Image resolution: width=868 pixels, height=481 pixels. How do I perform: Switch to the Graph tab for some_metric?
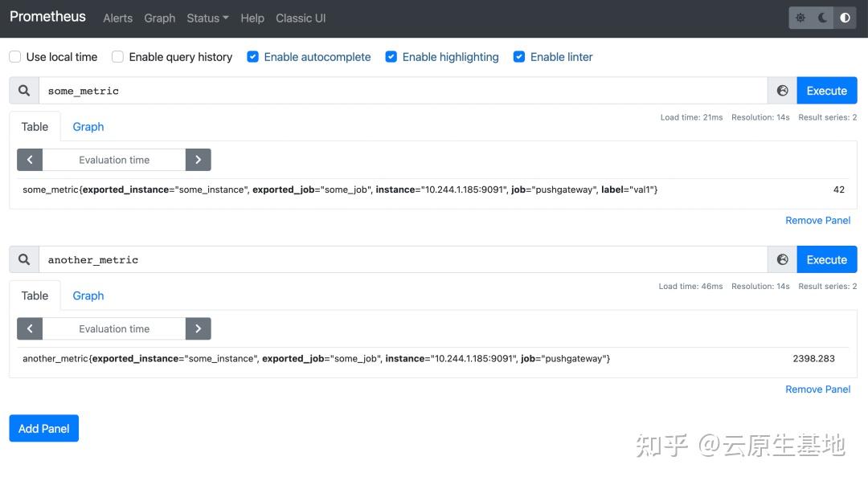point(88,126)
